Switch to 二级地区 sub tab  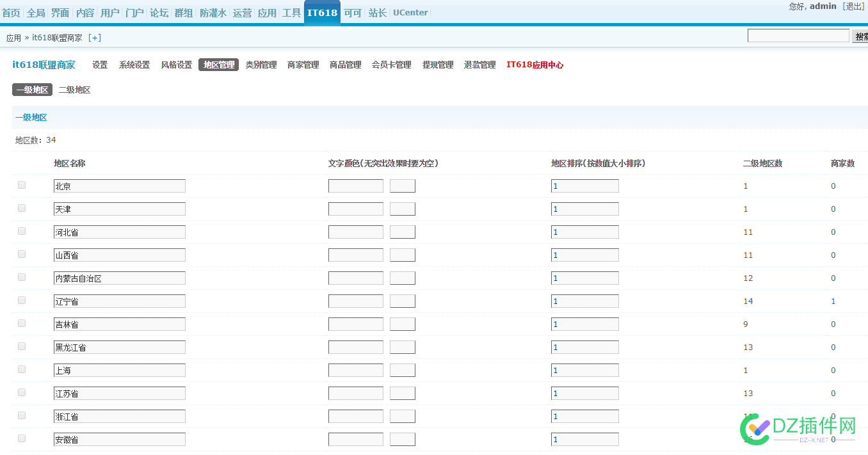(74, 90)
